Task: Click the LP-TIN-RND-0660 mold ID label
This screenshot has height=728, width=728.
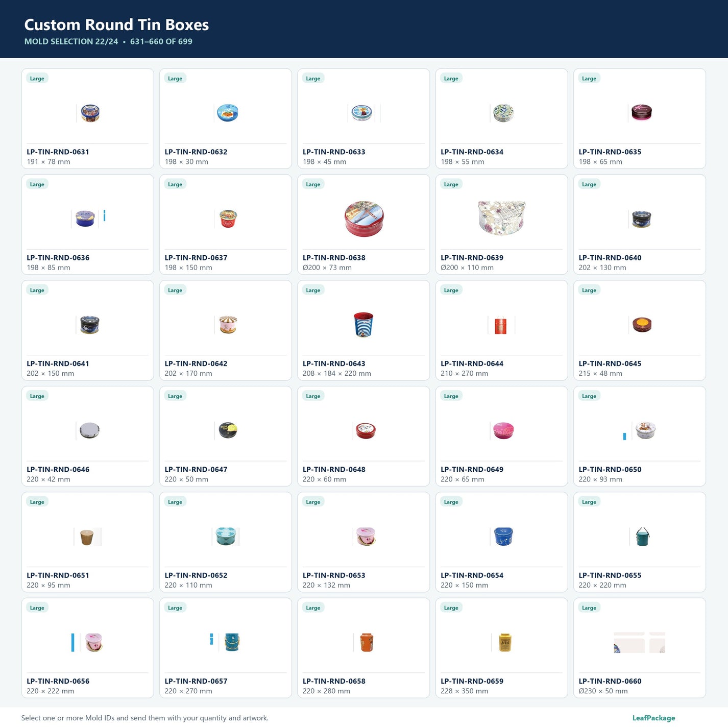Action: pyautogui.click(x=610, y=681)
